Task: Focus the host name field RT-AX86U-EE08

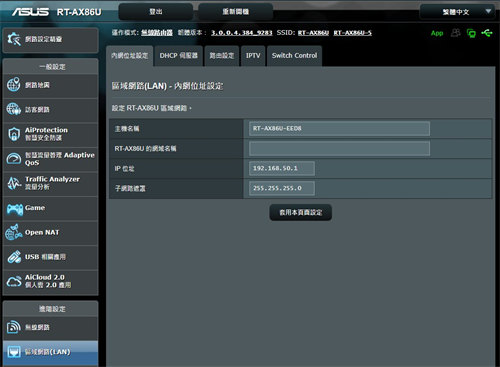Action: tap(339, 129)
